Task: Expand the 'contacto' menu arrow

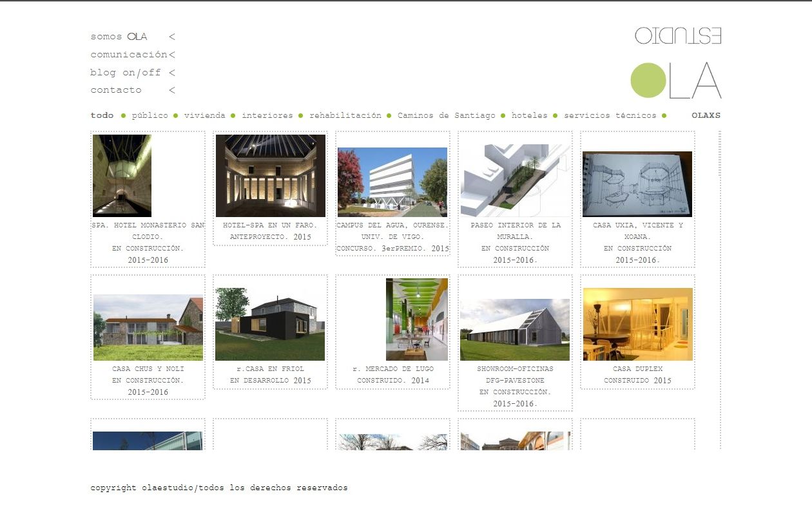Action: click(172, 91)
